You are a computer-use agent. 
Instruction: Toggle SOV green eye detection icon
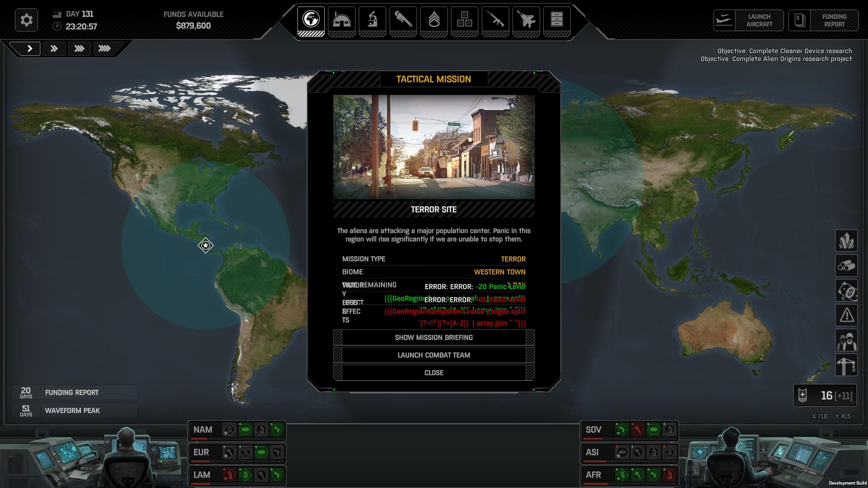(x=653, y=430)
